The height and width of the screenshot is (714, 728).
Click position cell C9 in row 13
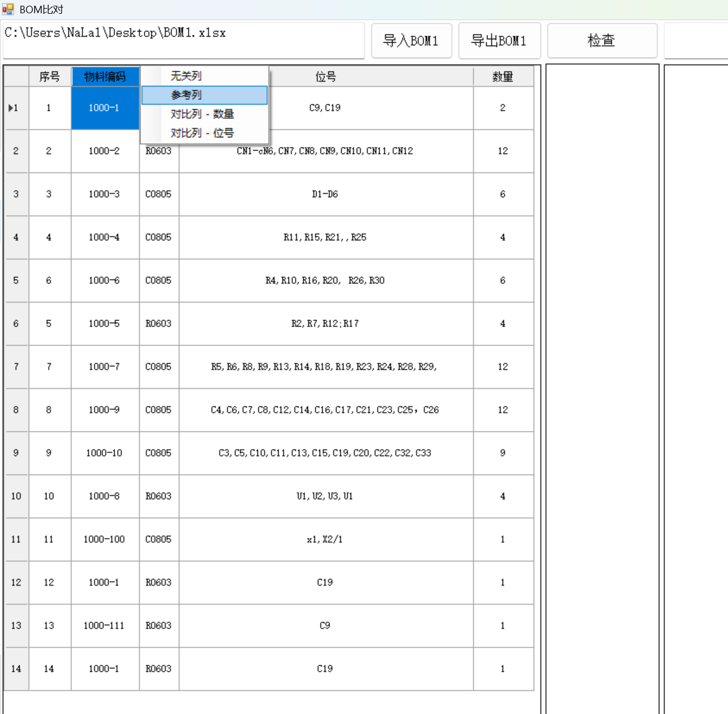(x=326, y=626)
